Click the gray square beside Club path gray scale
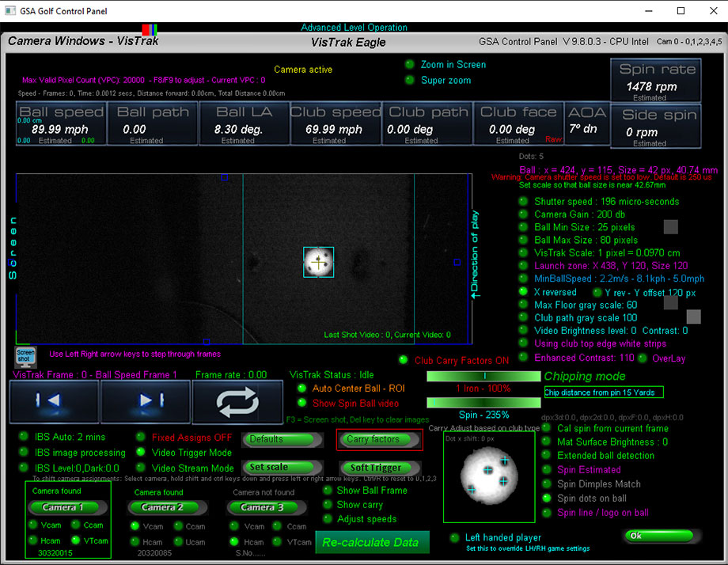 693,317
